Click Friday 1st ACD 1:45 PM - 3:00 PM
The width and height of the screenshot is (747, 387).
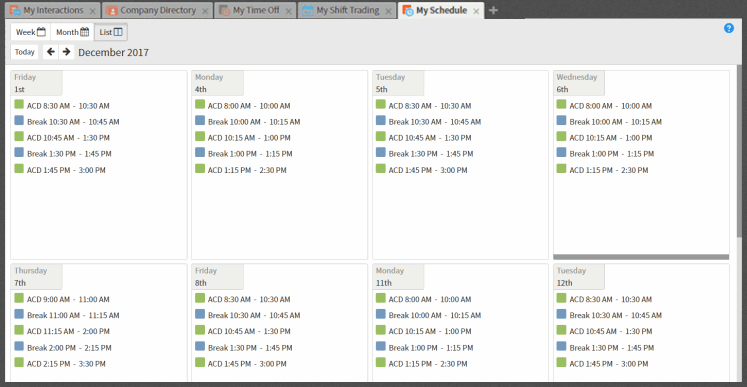[66, 170]
